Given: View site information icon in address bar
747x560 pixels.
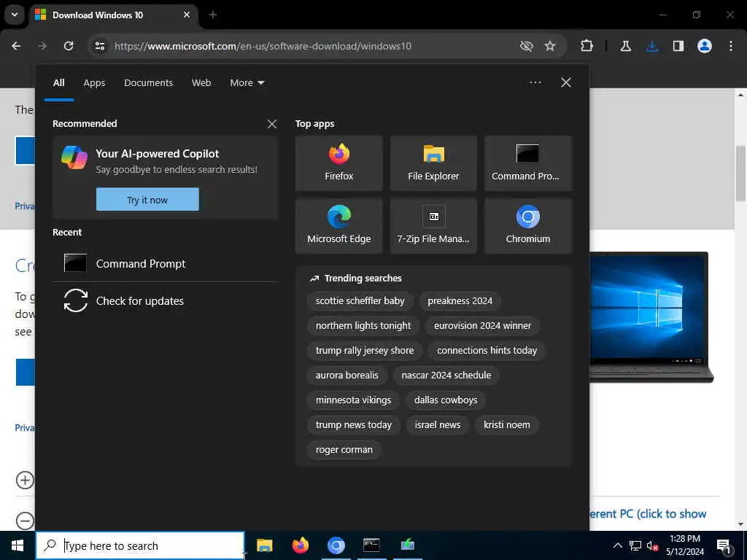Looking at the screenshot, I should tap(100, 46).
